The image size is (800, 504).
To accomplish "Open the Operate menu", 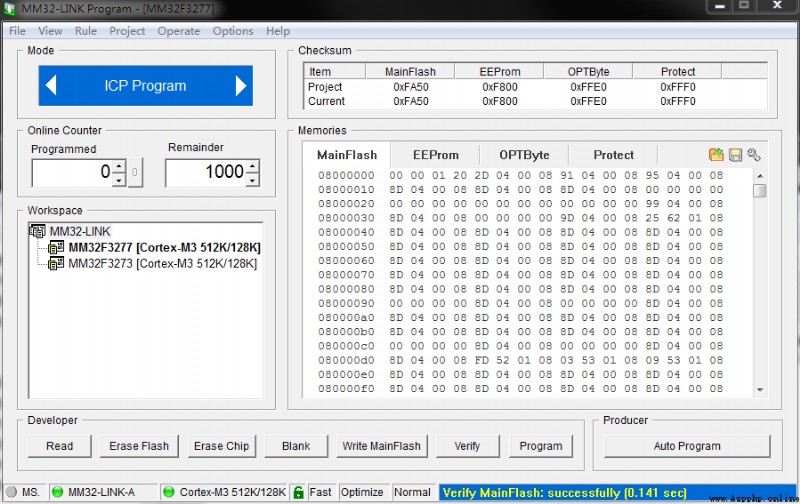I will [179, 31].
